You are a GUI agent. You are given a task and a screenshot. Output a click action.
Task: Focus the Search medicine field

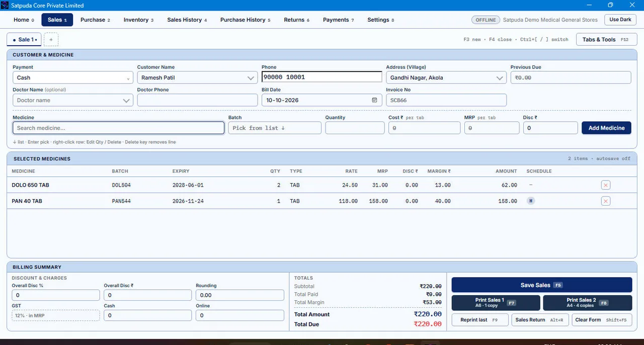tap(118, 128)
